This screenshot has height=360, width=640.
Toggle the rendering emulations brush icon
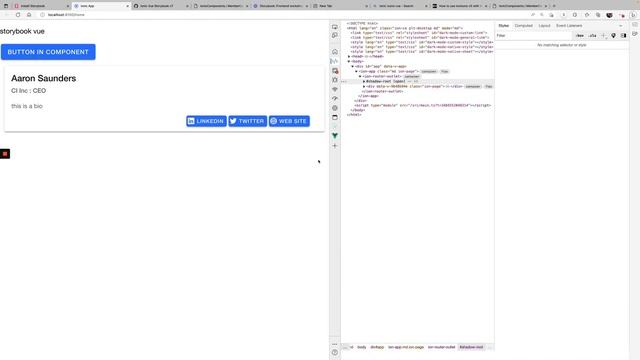(x=613, y=36)
